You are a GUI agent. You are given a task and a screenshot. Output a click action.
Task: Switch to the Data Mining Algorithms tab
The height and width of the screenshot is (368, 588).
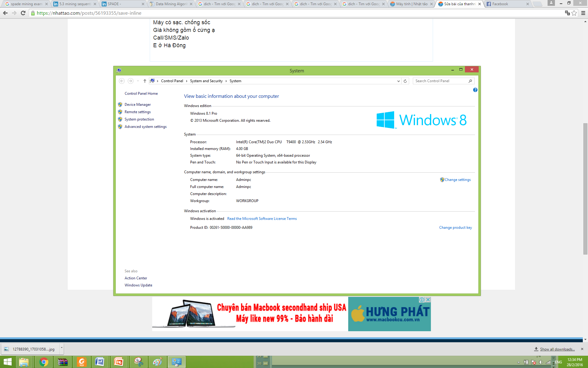click(x=171, y=4)
